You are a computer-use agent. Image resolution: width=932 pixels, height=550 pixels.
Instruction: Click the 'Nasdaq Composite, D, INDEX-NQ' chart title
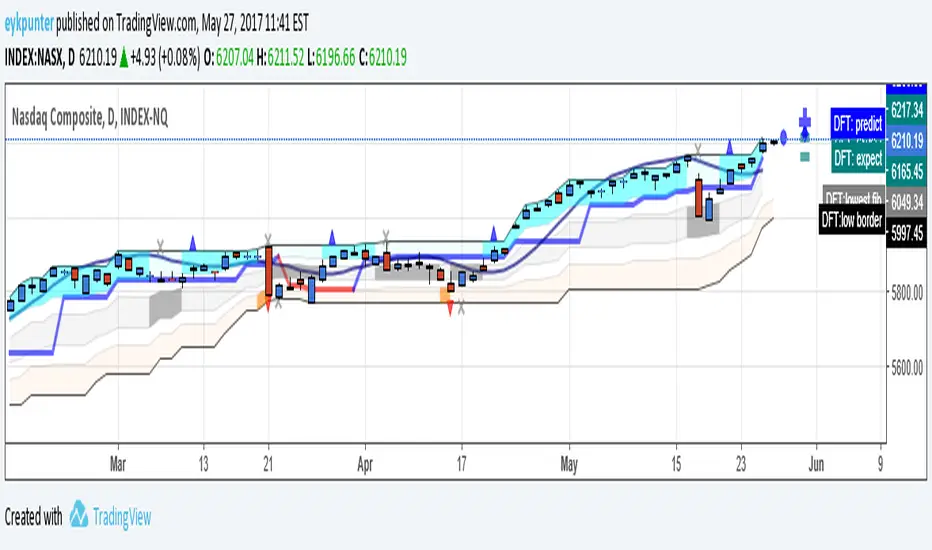click(90, 118)
